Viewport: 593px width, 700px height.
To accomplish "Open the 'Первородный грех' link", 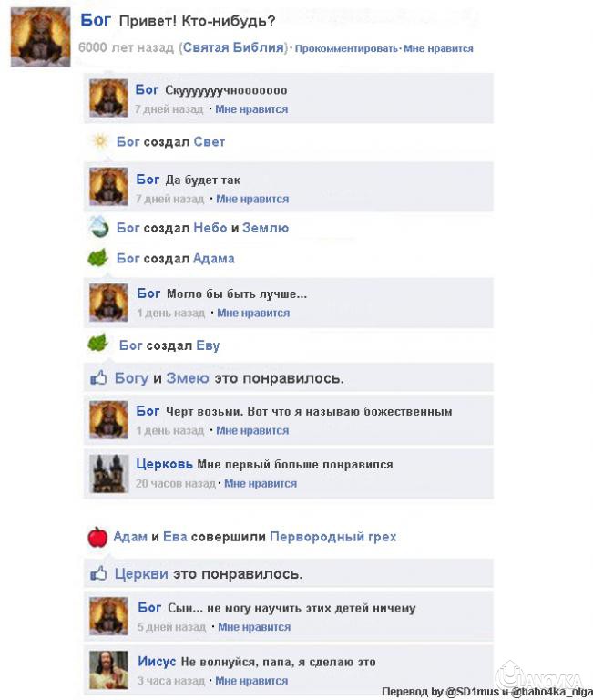I will tap(333, 536).
